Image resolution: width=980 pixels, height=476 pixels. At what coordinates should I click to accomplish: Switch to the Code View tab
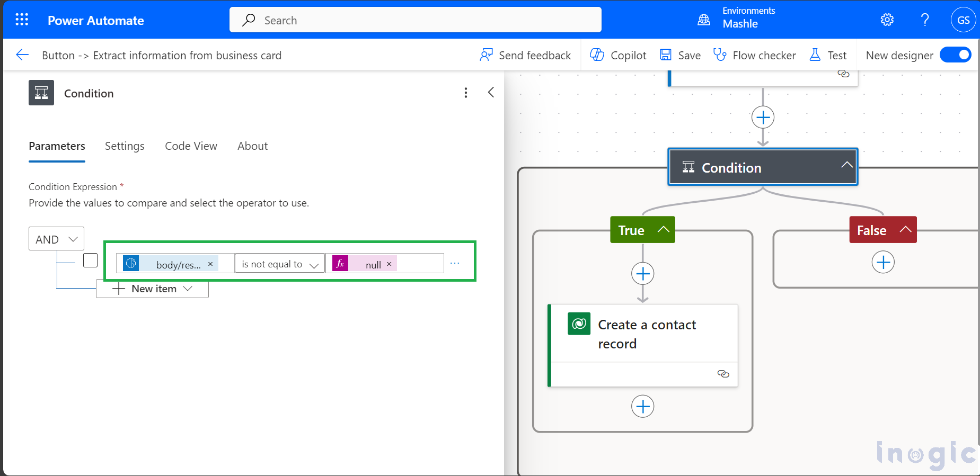coord(191,146)
